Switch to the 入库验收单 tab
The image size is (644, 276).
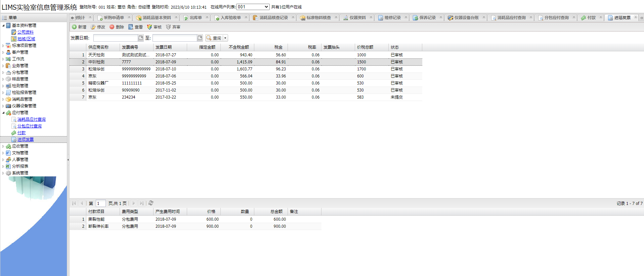click(230, 18)
